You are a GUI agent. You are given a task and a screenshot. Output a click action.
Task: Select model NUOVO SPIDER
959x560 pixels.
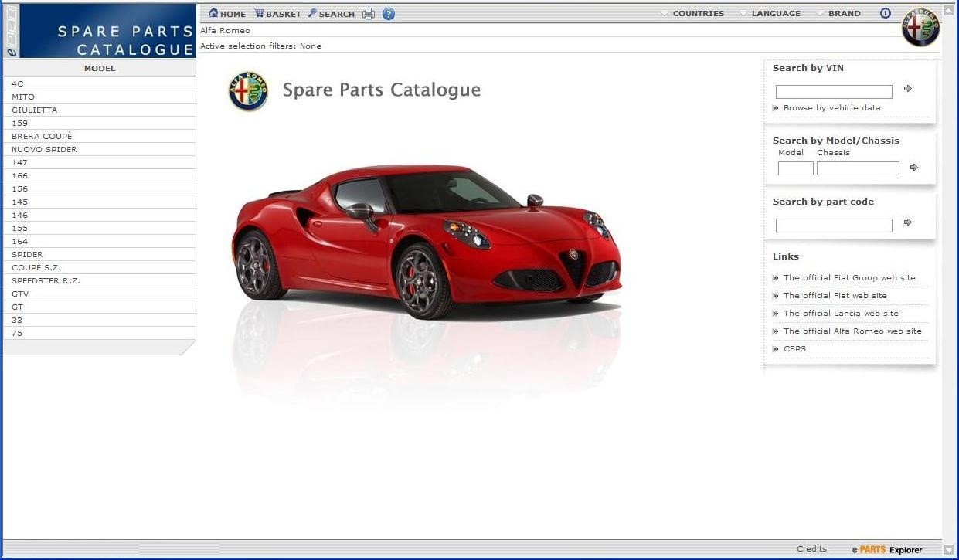(99, 149)
